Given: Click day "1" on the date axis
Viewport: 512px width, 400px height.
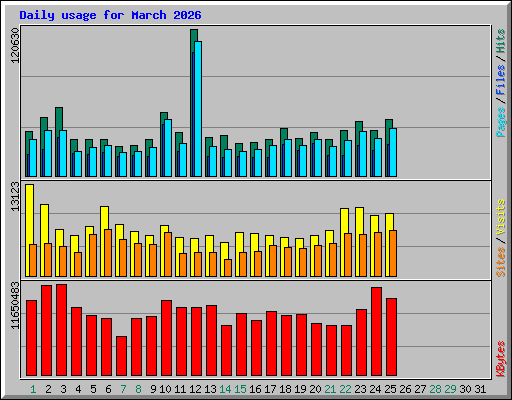Looking at the screenshot, I should [x=33, y=389].
